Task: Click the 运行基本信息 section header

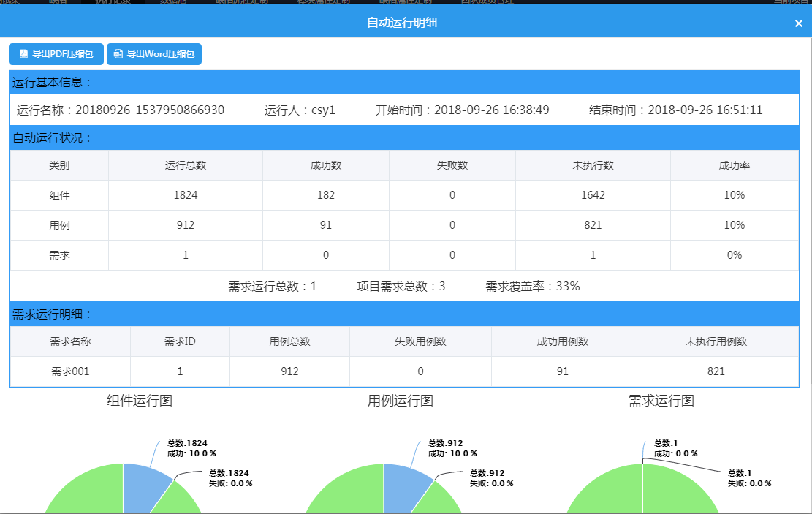Action: point(53,83)
